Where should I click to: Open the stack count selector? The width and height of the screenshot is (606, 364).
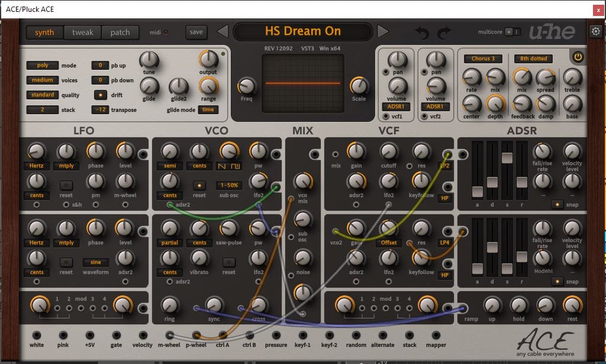pyautogui.click(x=43, y=109)
